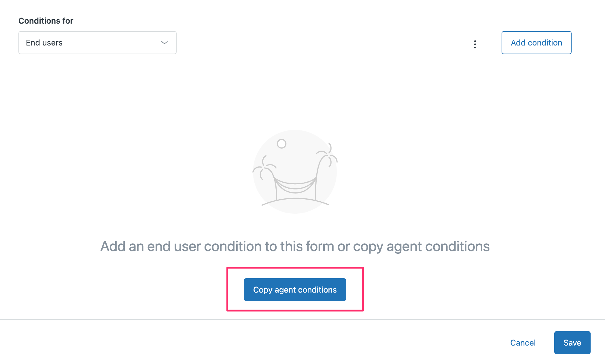
Task: Click the empty state heading text
Action: pos(295,247)
